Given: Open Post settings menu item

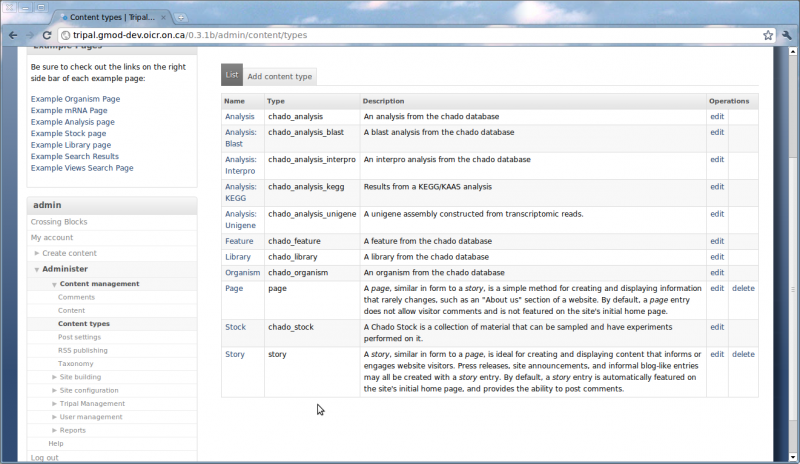Looking at the screenshot, I should [79, 337].
